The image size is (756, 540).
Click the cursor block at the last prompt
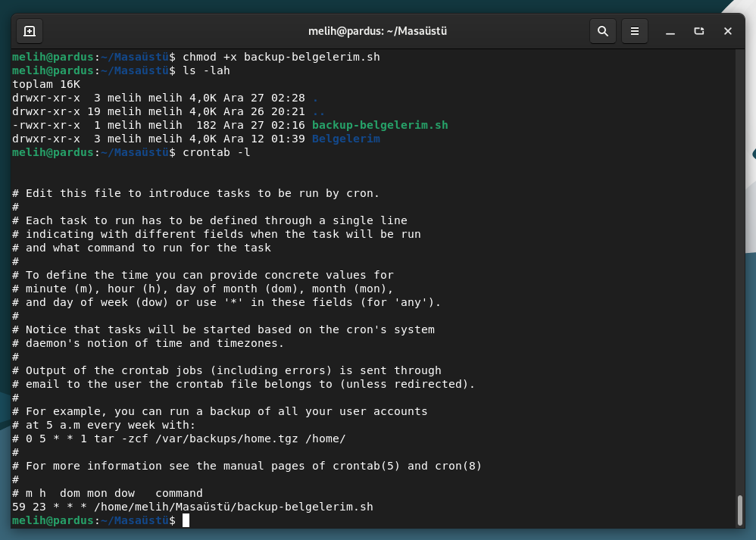click(x=186, y=520)
